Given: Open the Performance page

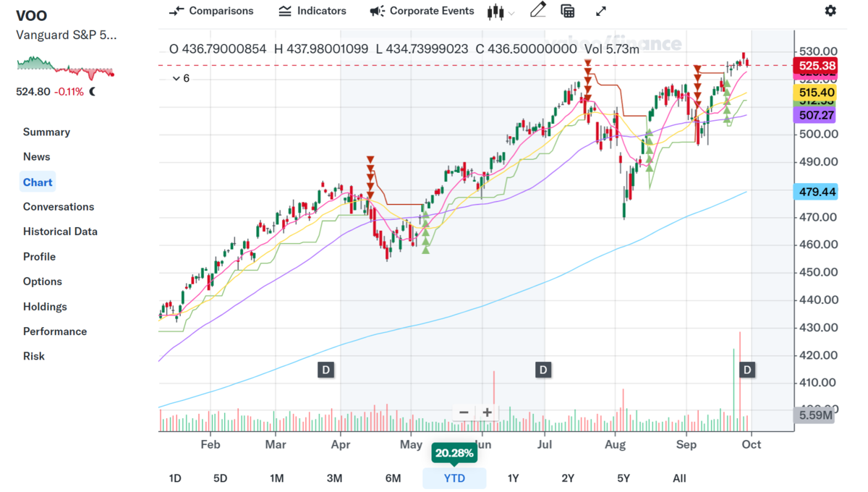Looking at the screenshot, I should click(x=55, y=331).
